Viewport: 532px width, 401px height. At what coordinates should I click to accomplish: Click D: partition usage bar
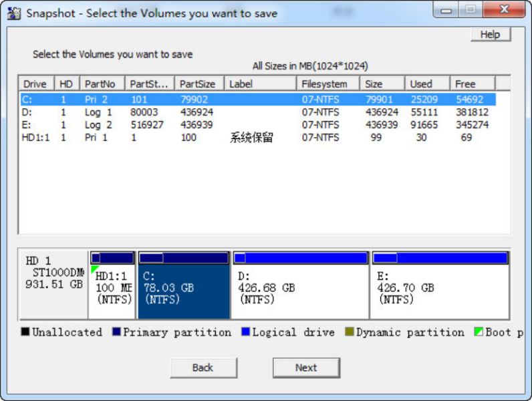[301, 258]
